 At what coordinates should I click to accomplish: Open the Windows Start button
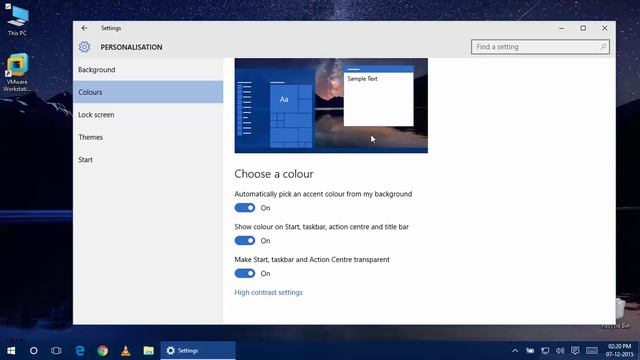(x=11, y=351)
